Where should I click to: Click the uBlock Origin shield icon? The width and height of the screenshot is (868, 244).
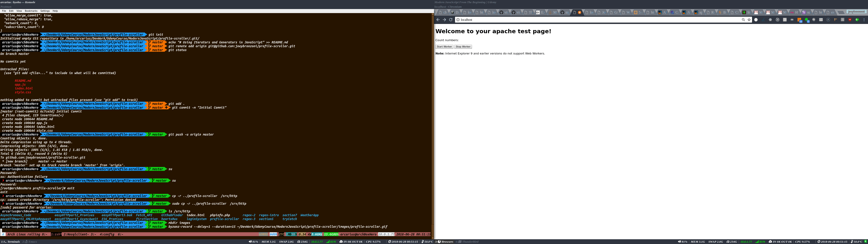[x=850, y=20]
